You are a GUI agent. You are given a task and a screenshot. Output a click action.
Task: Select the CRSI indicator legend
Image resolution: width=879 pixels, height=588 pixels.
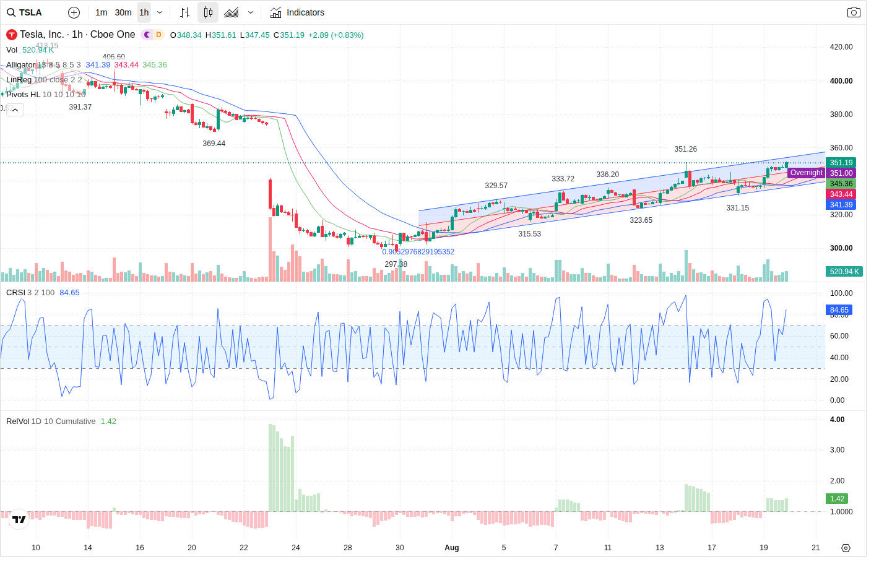pyautogui.click(x=15, y=293)
